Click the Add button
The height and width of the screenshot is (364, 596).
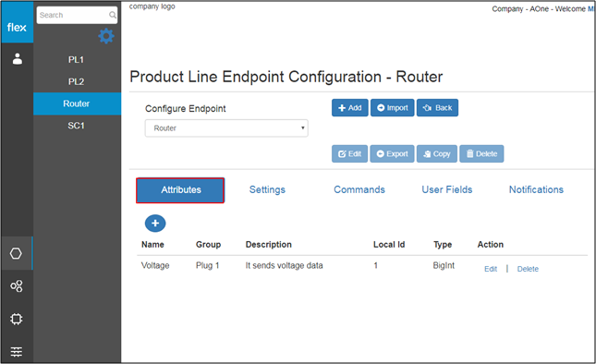pos(349,108)
